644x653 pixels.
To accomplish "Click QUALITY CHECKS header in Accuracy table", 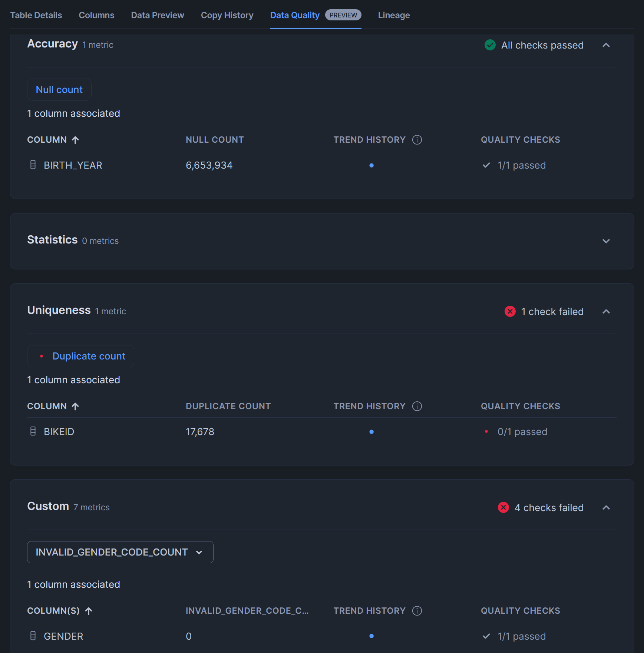I will pos(521,140).
